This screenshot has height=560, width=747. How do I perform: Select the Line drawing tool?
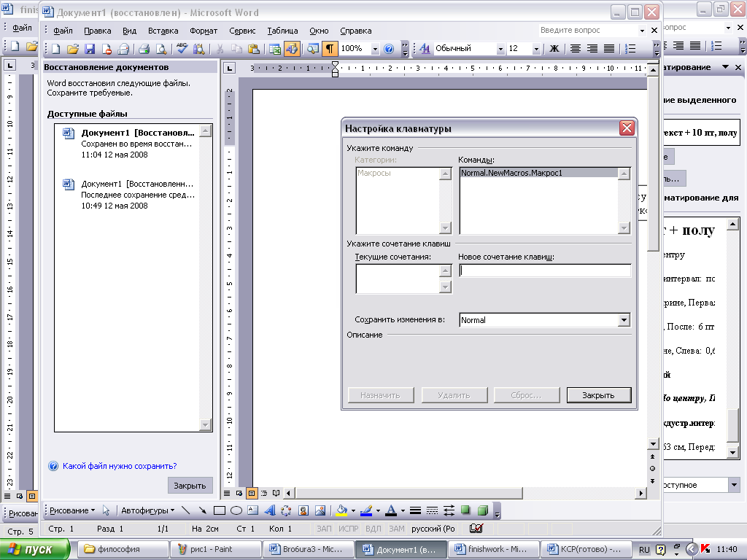coord(186,510)
